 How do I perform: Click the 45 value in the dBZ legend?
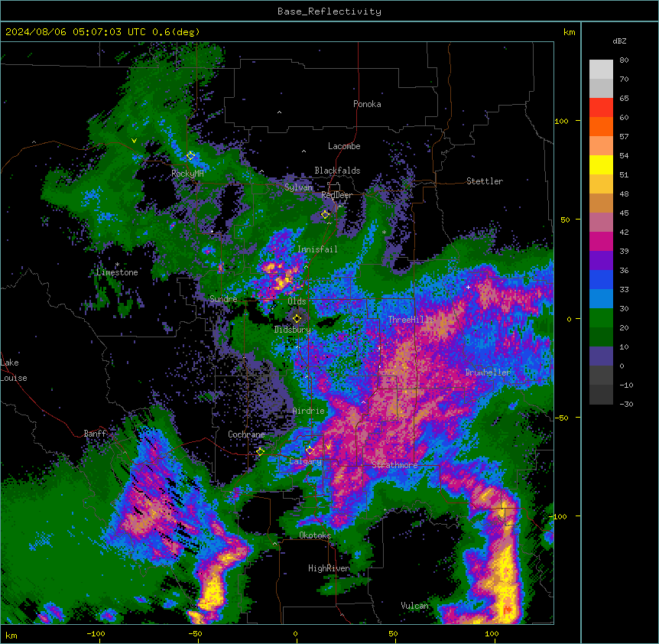coord(624,213)
